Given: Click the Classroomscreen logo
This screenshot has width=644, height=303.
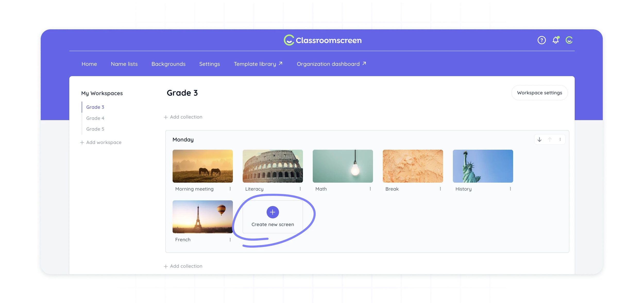Looking at the screenshot, I should point(323,40).
